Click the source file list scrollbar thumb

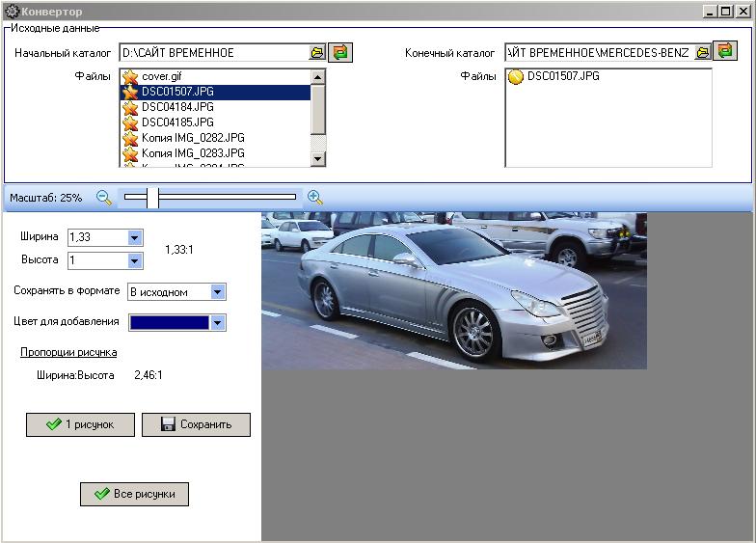(318, 110)
